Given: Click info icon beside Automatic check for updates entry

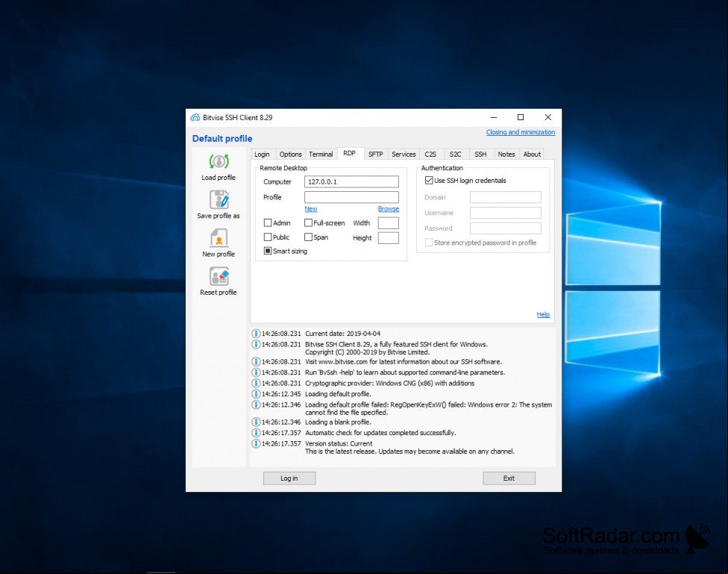Looking at the screenshot, I should click(256, 433).
